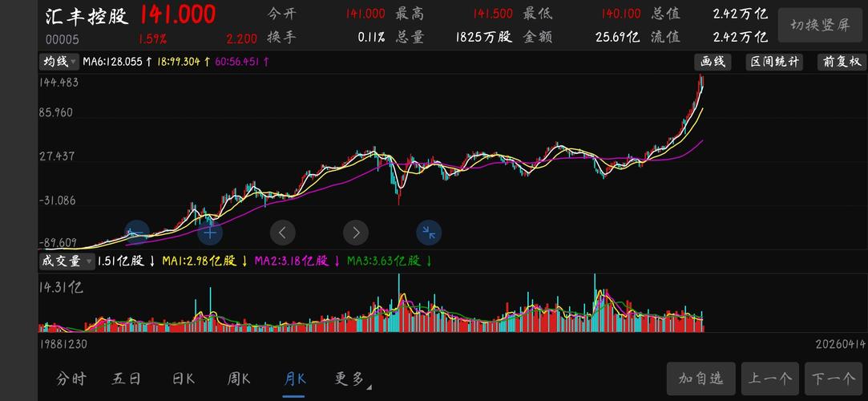Viewport: 868px width, 401px height.
Task: Switch to the 分时 tab
Action: [71, 379]
